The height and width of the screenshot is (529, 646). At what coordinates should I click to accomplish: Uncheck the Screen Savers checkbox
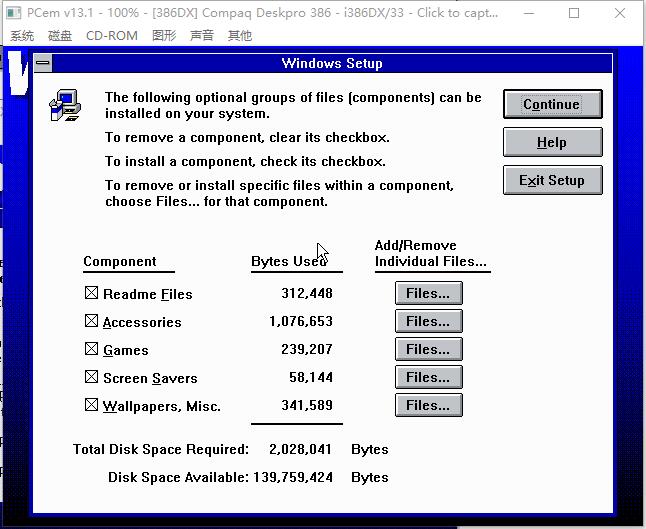(91, 377)
